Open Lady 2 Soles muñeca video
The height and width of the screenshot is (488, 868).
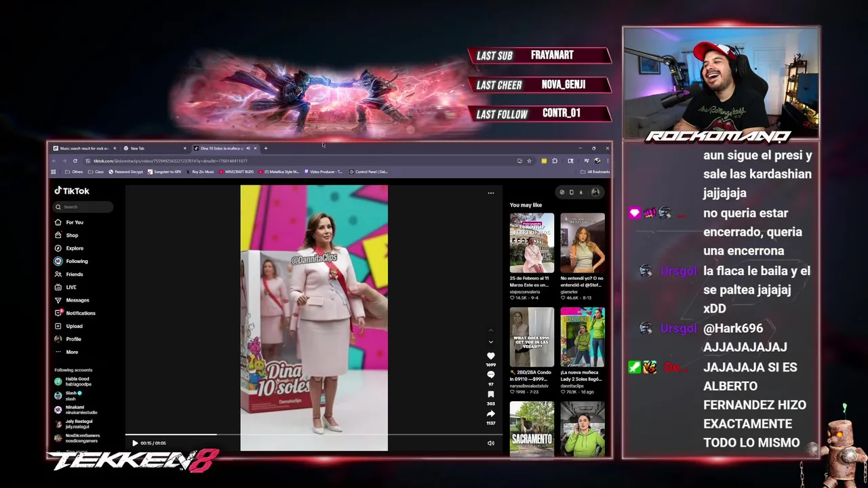tap(583, 337)
